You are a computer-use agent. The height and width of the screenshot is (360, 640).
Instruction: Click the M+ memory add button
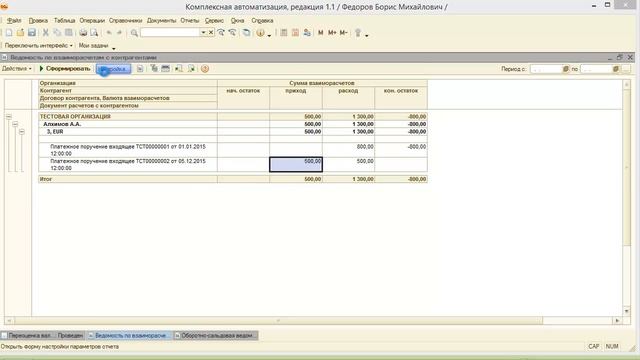[332, 33]
